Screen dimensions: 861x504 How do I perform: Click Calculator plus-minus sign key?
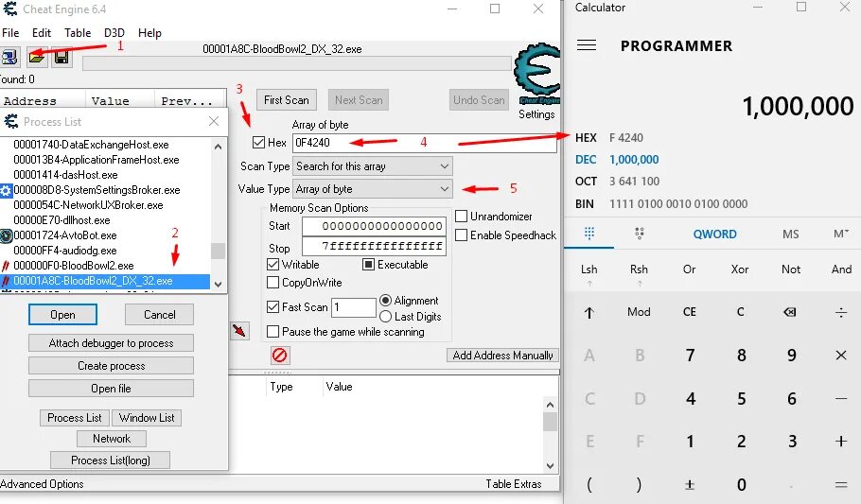690,485
